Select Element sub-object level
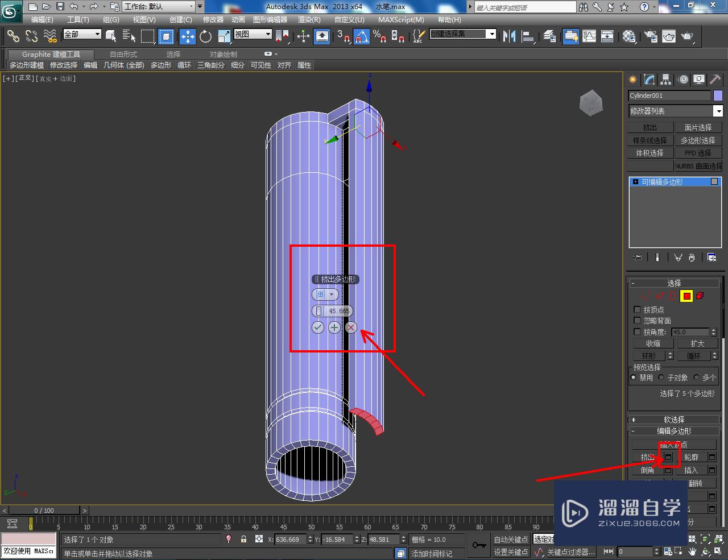 pyautogui.click(x=700, y=296)
